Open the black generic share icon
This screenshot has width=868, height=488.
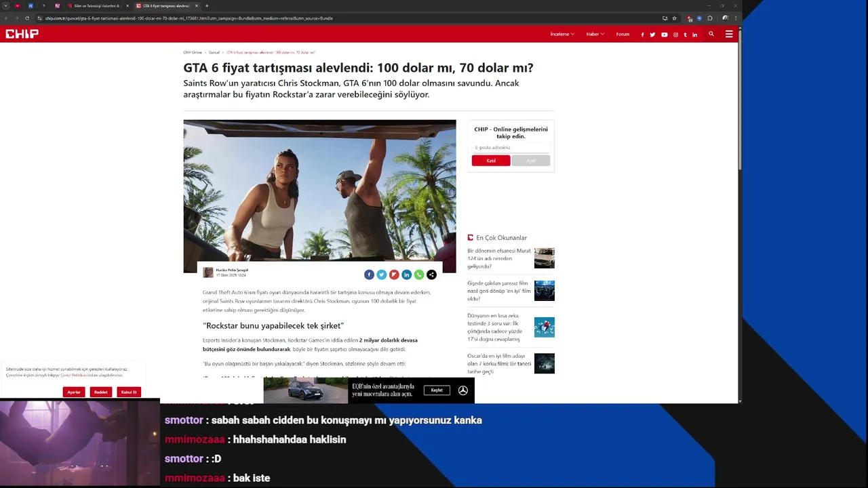[431, 274]
